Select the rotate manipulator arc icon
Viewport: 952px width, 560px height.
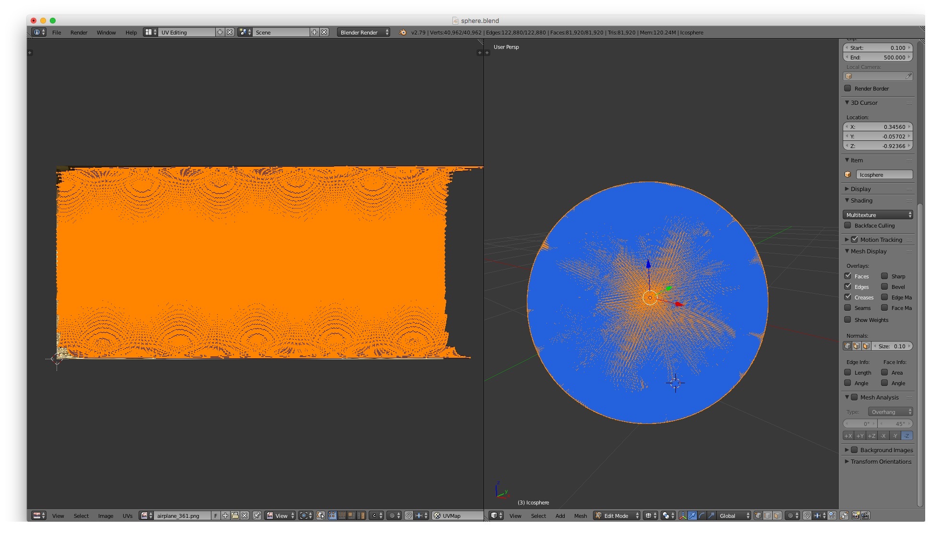(x=702, y=515)
